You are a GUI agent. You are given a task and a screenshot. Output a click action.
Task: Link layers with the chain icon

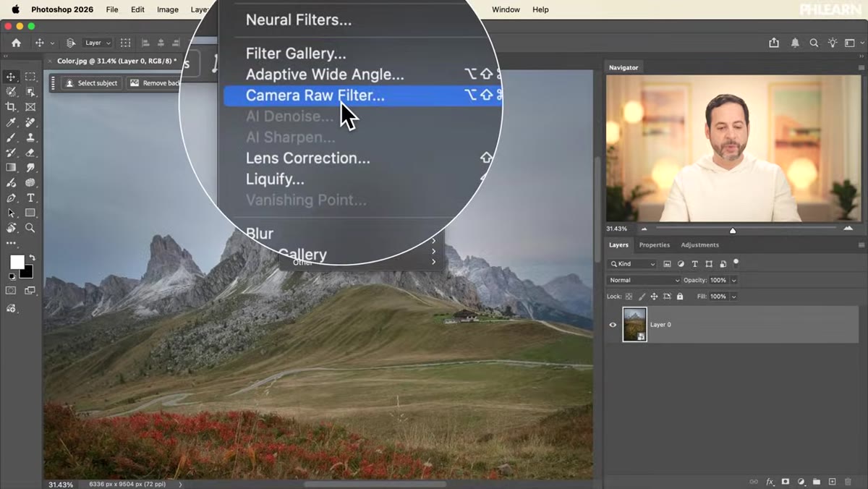754,482
